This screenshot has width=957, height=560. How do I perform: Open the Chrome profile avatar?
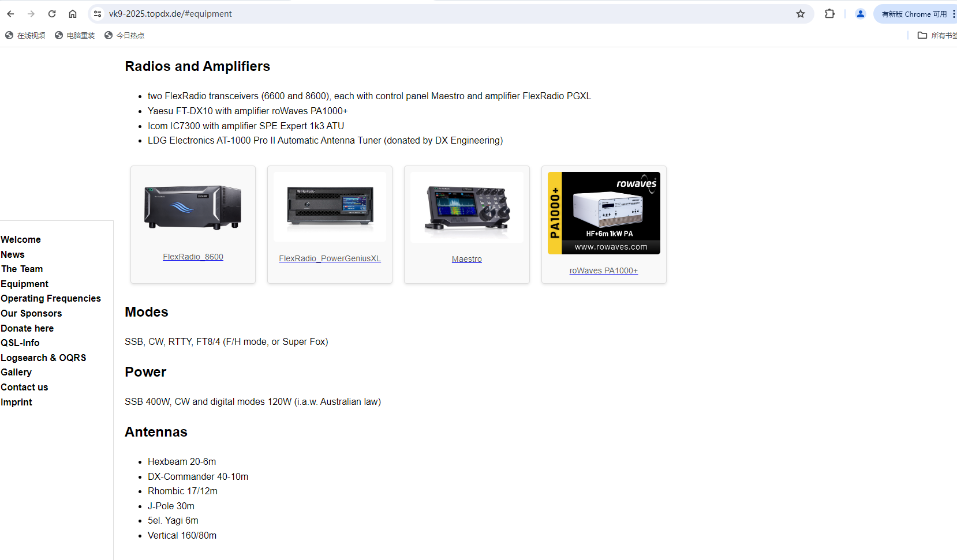tap(860, 14)
